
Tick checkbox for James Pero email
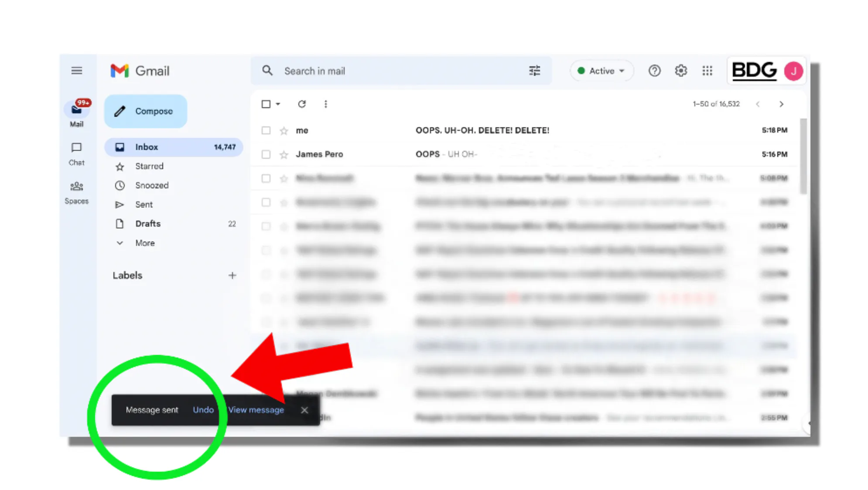click(266, 154)
